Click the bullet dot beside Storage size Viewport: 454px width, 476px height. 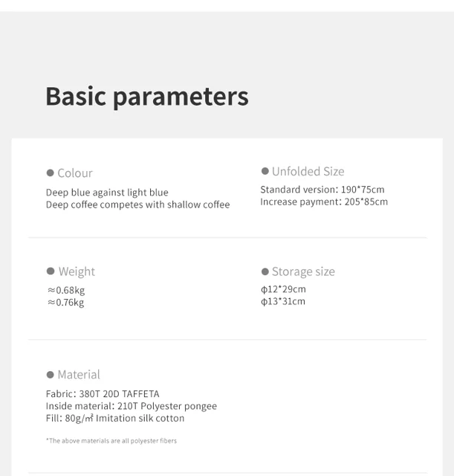(265, 271)
